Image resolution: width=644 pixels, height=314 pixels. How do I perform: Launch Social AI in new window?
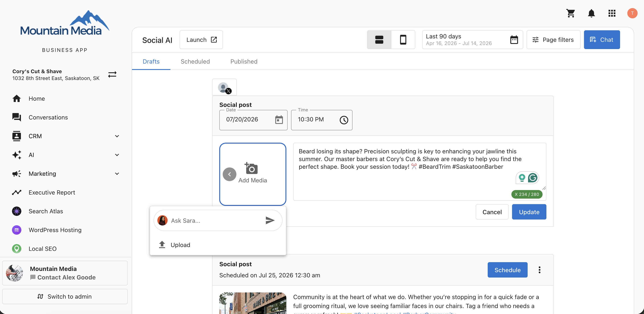click(x=201, y=40)
